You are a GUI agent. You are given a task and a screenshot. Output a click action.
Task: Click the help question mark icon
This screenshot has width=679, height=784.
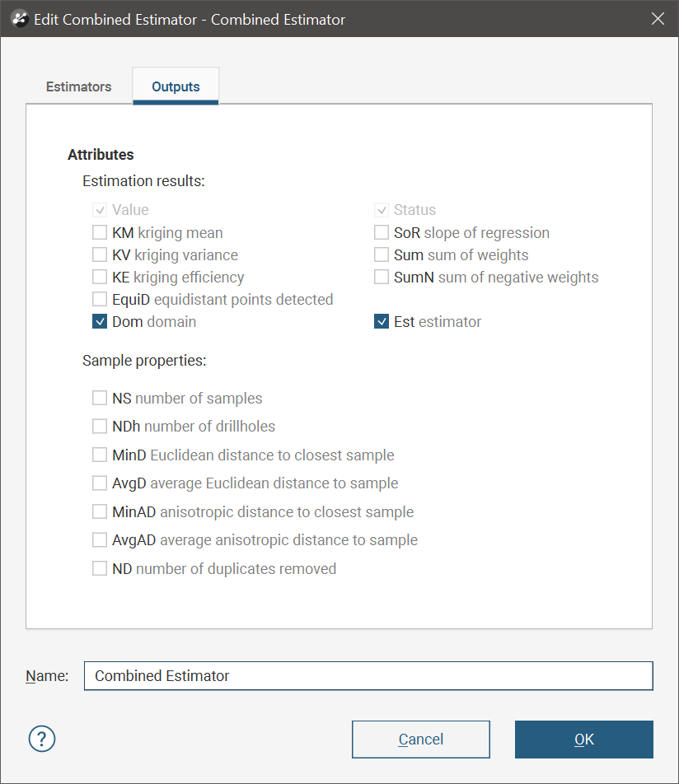pyautogui.click(x=41, y=739)
